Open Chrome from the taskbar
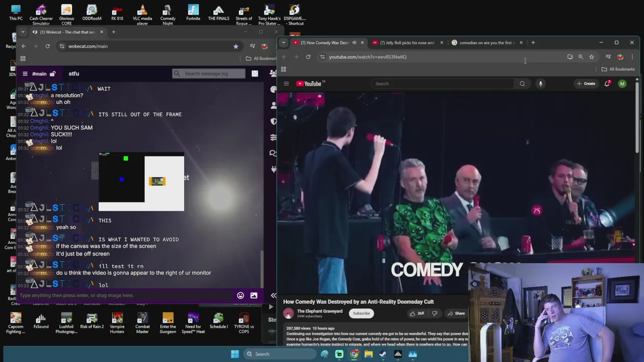Screen dimensions: 644x362 click(354, 354)
